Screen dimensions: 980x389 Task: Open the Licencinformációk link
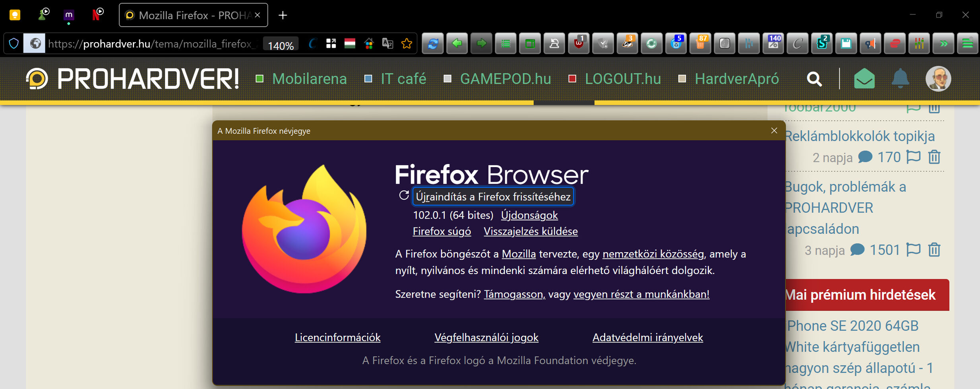click(x=337, y=338)
